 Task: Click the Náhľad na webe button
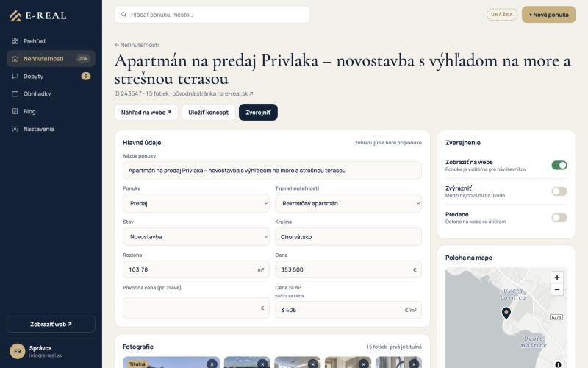[x=146, y=113]
